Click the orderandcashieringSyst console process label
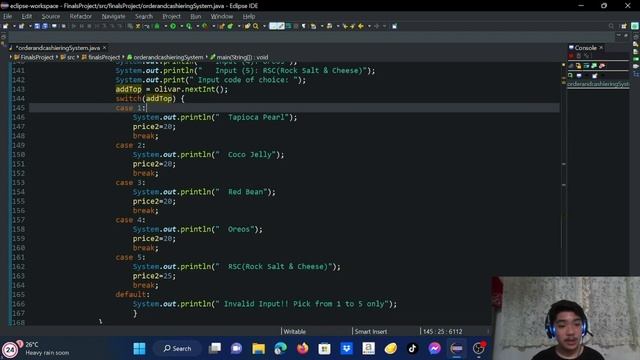640x360 pixels. coord(598,84)
